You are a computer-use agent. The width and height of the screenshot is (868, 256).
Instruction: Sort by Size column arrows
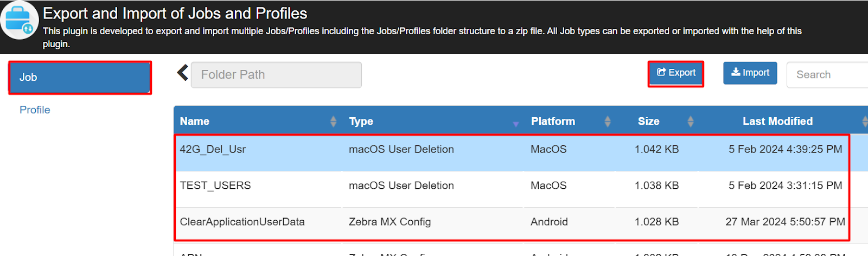691,121
